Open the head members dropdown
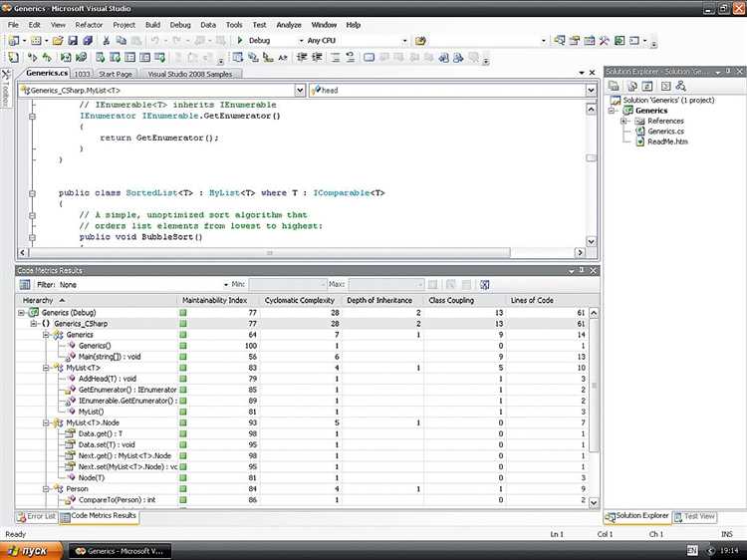The width and height of the screenshot is (747, 560). pyautogui.click(x=591, y=90)
